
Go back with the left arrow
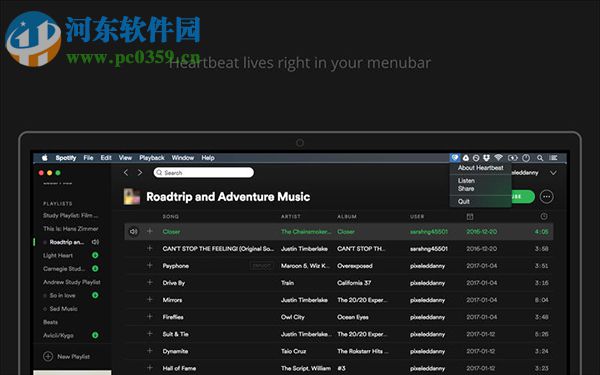126,173
